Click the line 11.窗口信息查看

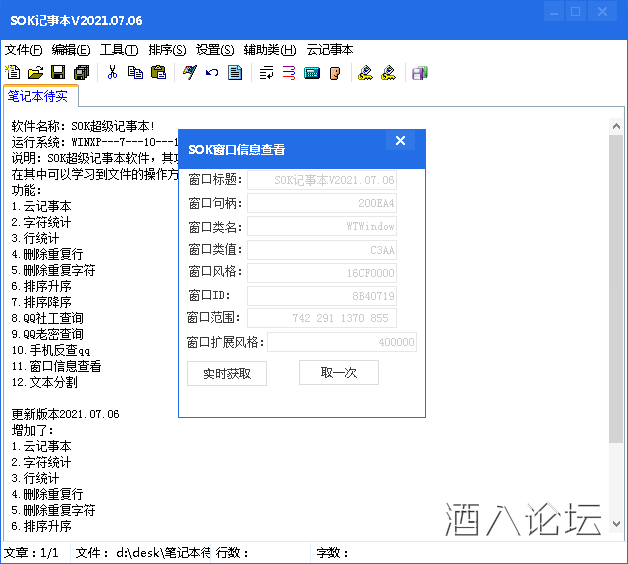pos(56,366)
